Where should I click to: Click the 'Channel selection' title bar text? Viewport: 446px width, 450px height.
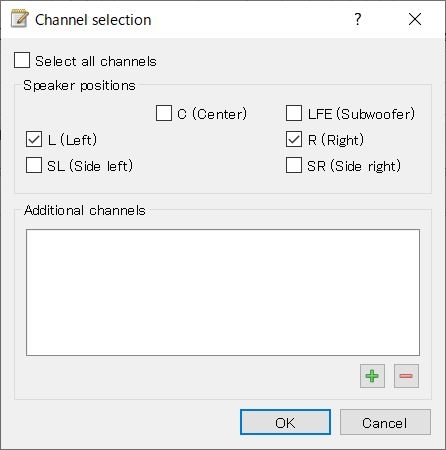click(93, 20)
